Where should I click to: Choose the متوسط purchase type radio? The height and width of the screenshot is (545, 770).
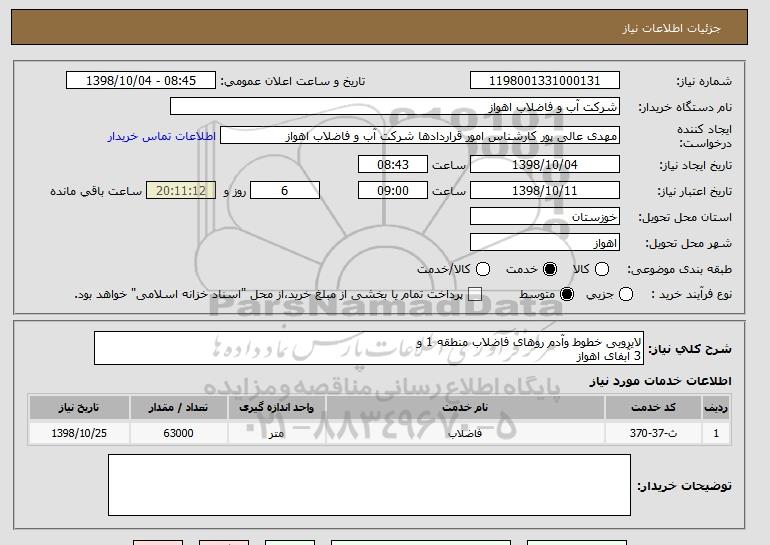point(567,295)
